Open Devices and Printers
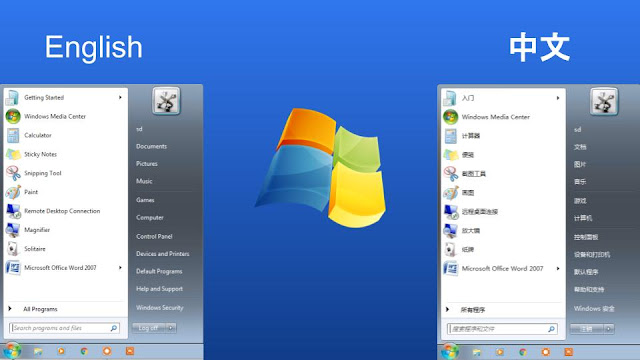This screenshot has width=640, height=360. (x=162, y=254)
